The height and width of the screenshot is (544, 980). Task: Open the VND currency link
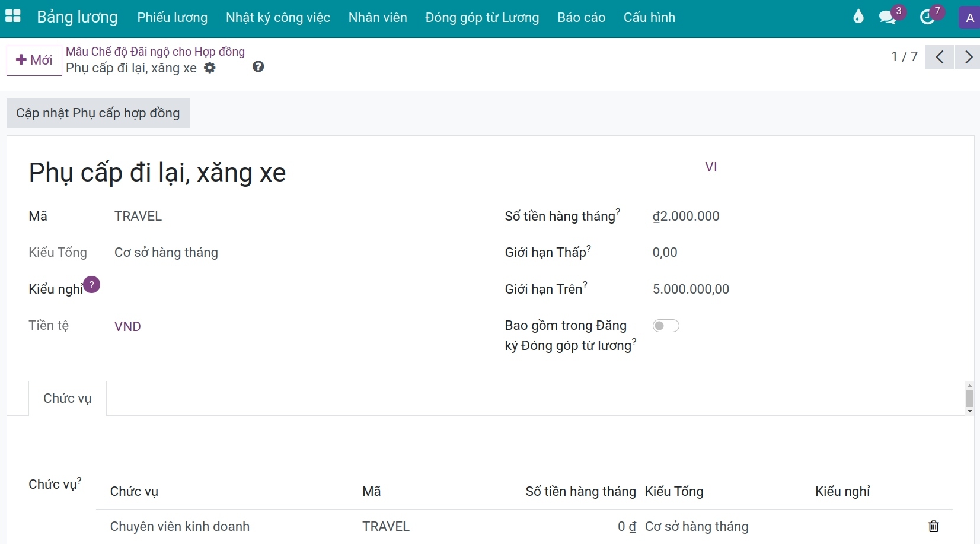(127, 326)
